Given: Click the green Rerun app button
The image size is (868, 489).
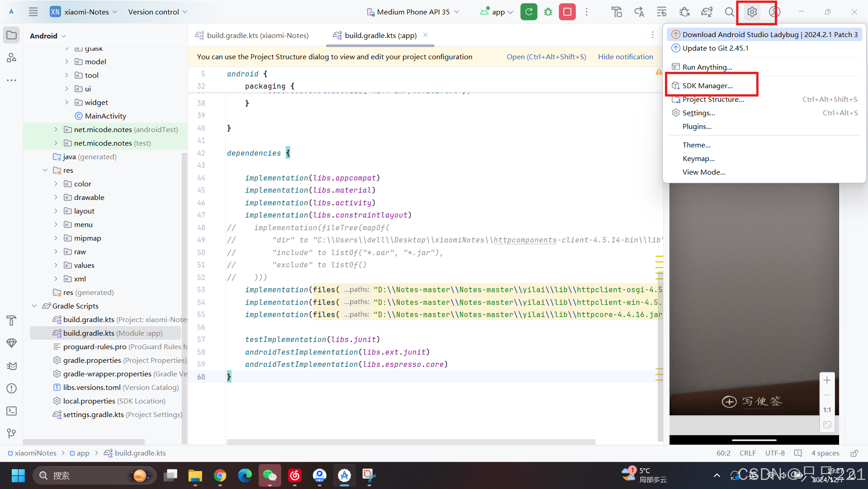Looking at the screenshot, I should (528, 12).
